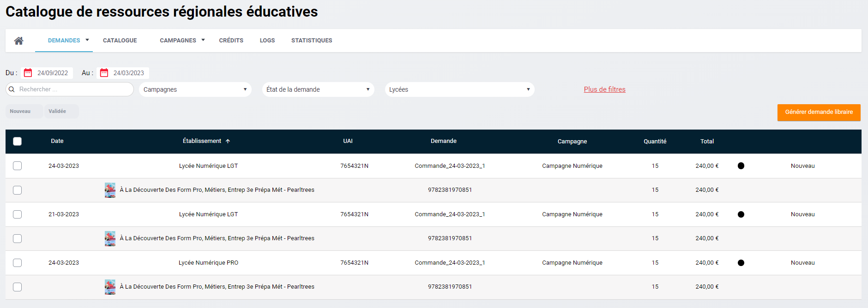Switch to the Catalogue tab

(x=120, y=41)
